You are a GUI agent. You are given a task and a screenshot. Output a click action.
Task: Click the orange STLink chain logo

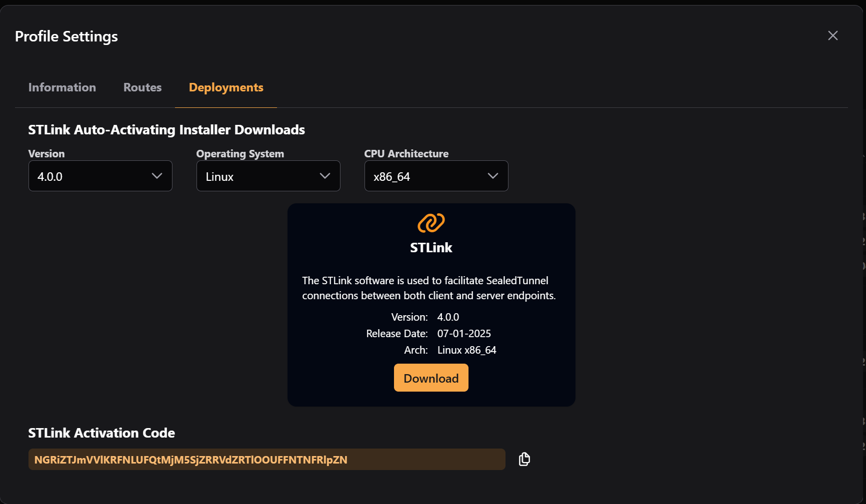click(x=430, y=224)
